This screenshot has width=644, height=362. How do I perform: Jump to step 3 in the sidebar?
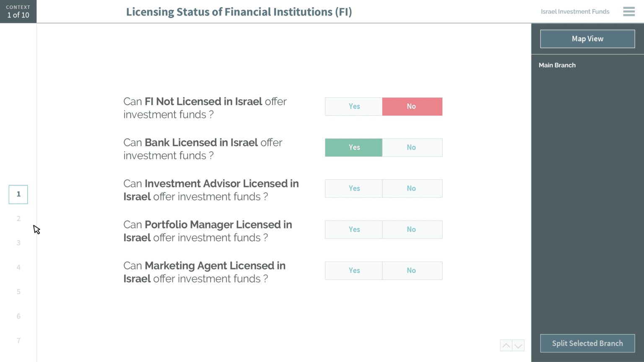[x=18, y=243]
